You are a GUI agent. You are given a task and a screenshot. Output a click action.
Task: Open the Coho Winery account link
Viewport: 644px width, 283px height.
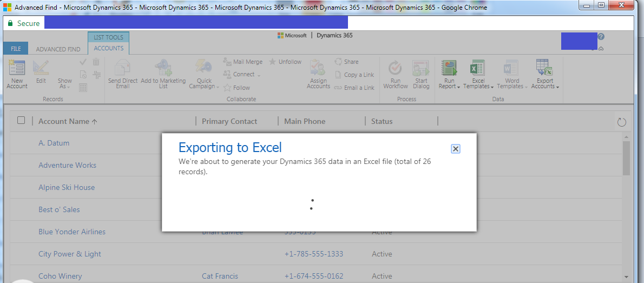60,276
